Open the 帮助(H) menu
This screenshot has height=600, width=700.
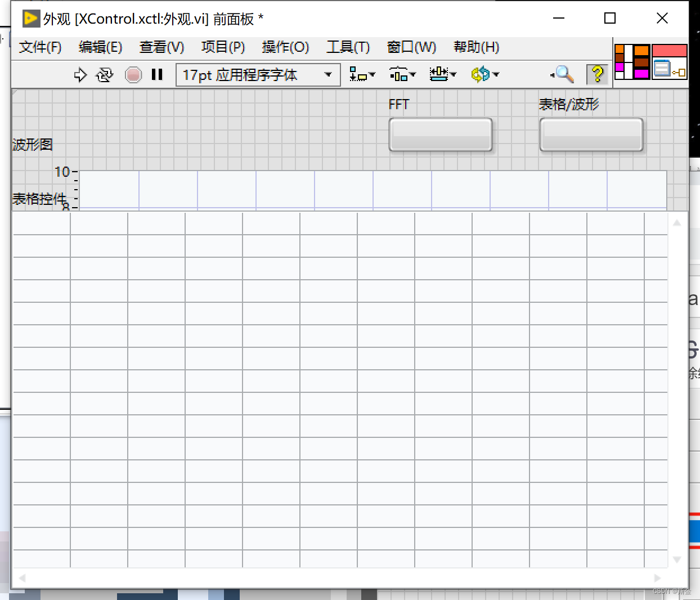475,47
